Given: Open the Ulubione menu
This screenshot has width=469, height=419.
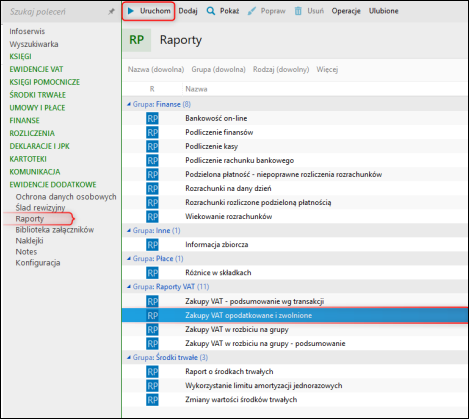Looking at the screenshot, I should tap(383, 11).
